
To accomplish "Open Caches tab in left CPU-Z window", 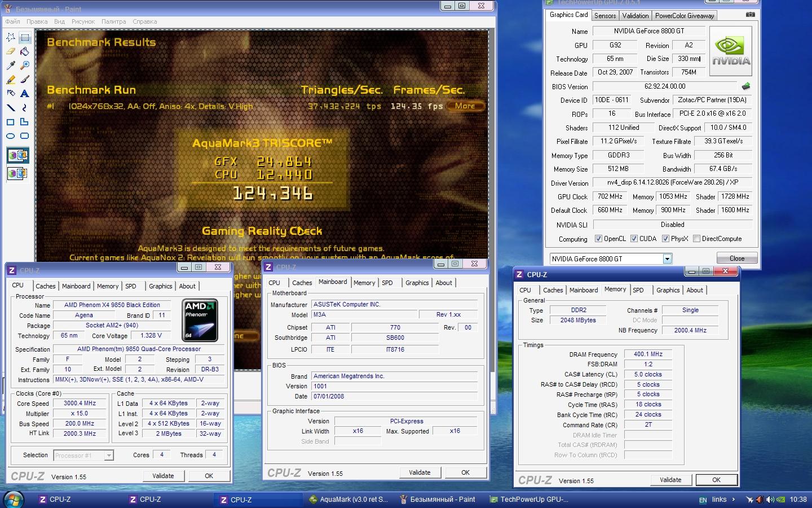I will pyautogui.click(x=46, y=286).
